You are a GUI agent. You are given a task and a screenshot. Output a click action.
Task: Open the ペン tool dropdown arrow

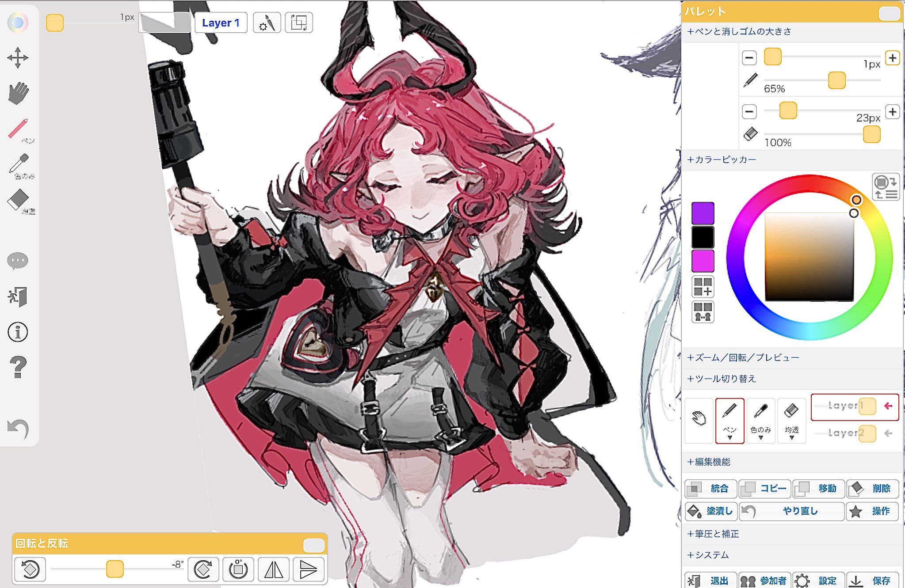tap(729, 438)
